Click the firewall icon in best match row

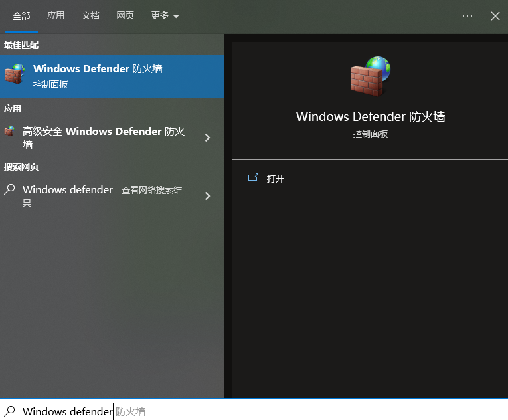[x=15, y=74]
